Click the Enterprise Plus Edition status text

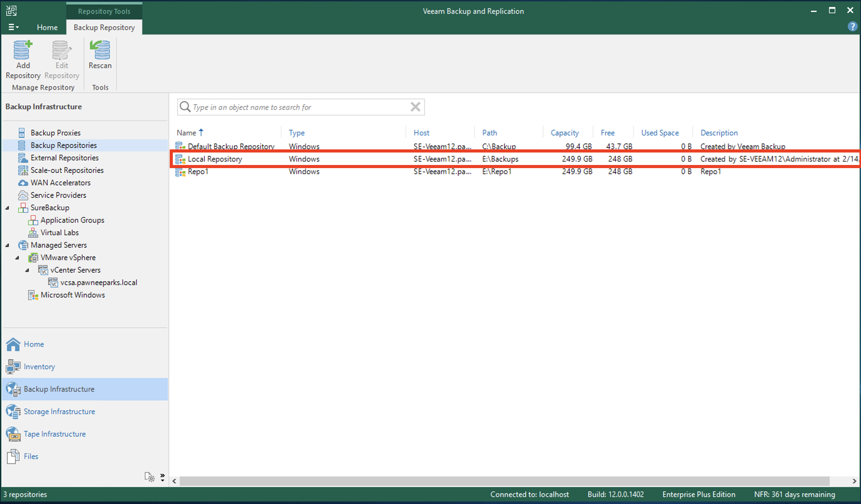[699, 494]
